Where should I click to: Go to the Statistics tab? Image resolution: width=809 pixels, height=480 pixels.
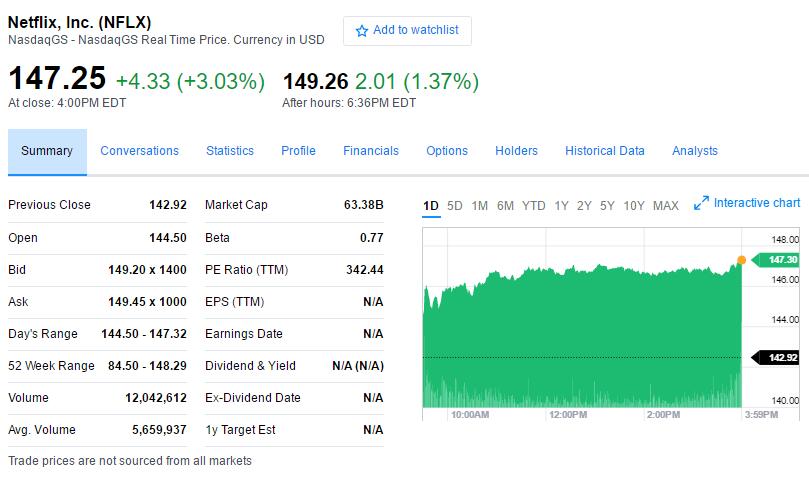point(230,151)
